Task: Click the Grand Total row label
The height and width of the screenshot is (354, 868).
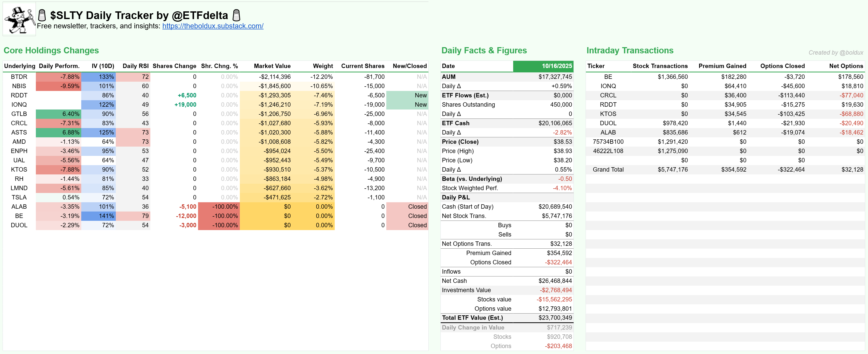Action: 608,170
